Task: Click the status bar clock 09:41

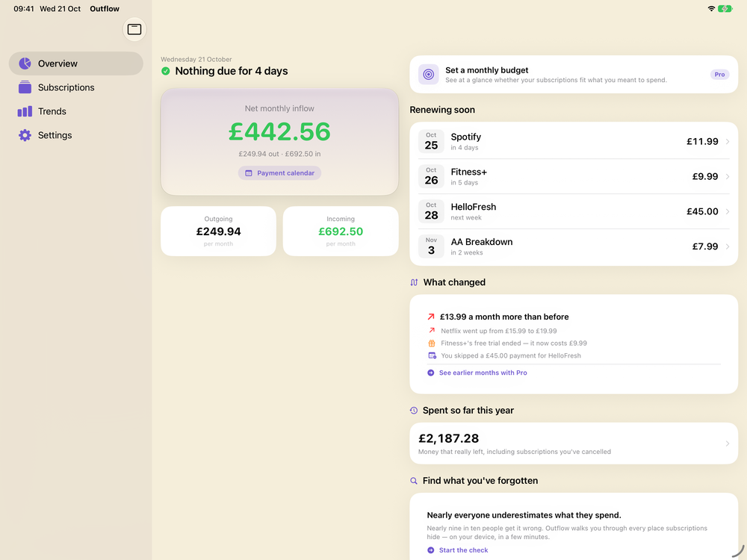Action: pyautogui.click(x=24, y=8)
